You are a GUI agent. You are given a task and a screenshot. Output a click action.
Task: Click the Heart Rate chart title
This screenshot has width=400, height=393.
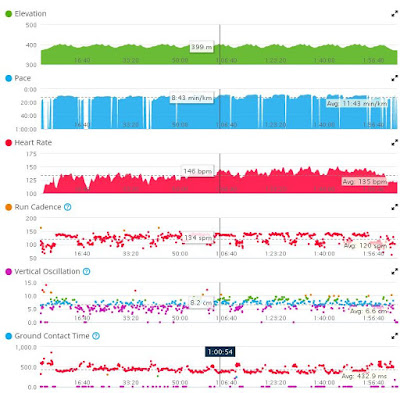(33, 143)
